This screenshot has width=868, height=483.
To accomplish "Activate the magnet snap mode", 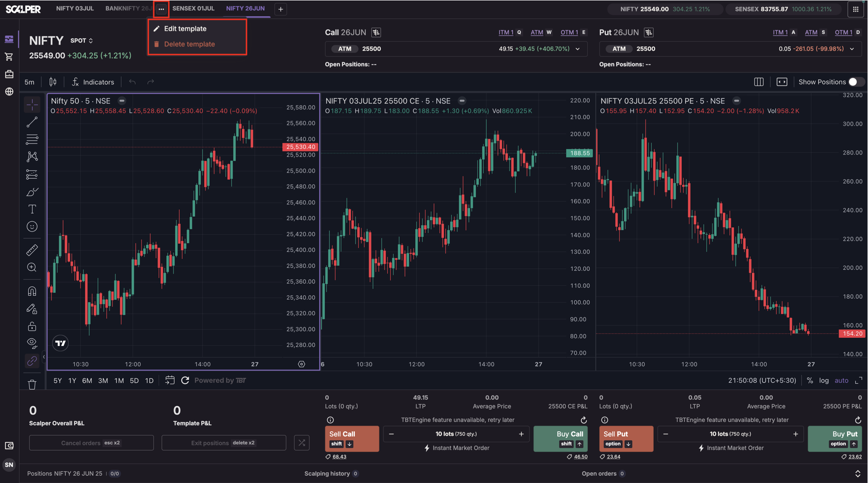I will tap(32, 291).
